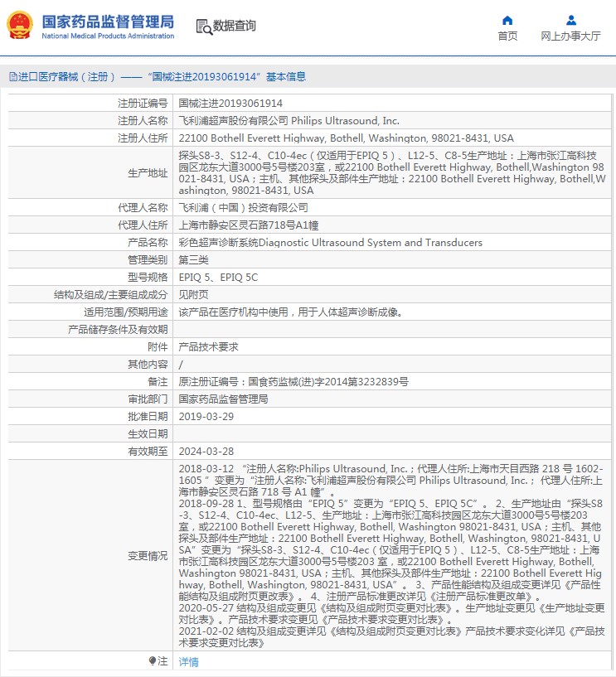Click 附件 label
This screenshot has width=616, height=677.
[x=158, y=346]
